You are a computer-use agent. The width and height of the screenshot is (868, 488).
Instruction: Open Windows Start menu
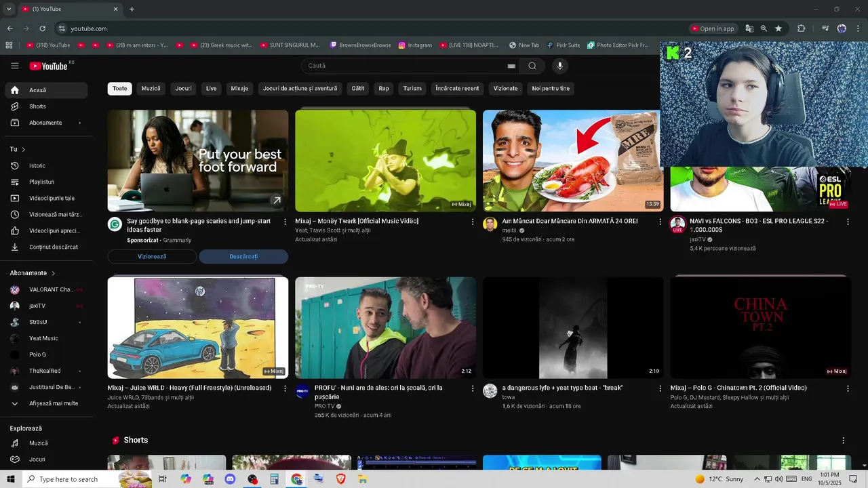click(10, 479)
